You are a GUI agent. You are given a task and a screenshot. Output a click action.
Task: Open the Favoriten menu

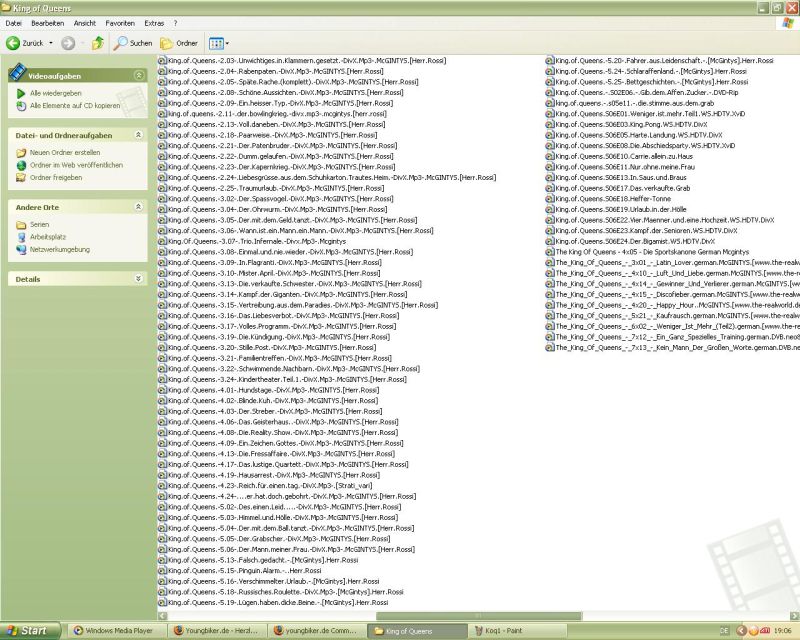pyautogui.click(x=120, y=23)
